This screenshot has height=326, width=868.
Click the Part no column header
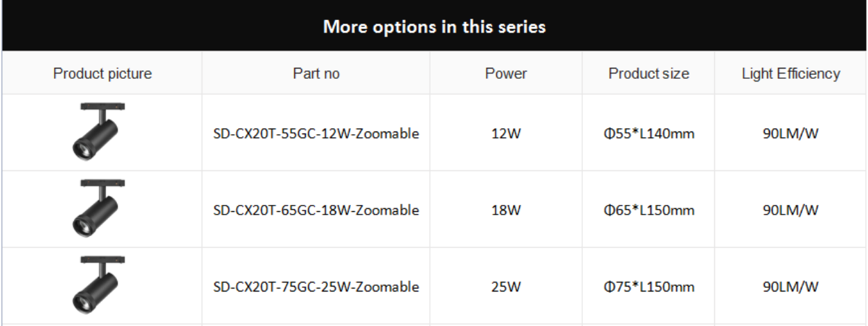[316, 73]
